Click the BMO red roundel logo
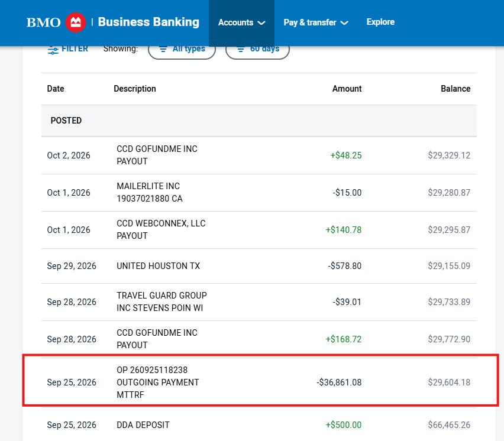This screenshot has width=504, height=441. click(x=76, y=22)
